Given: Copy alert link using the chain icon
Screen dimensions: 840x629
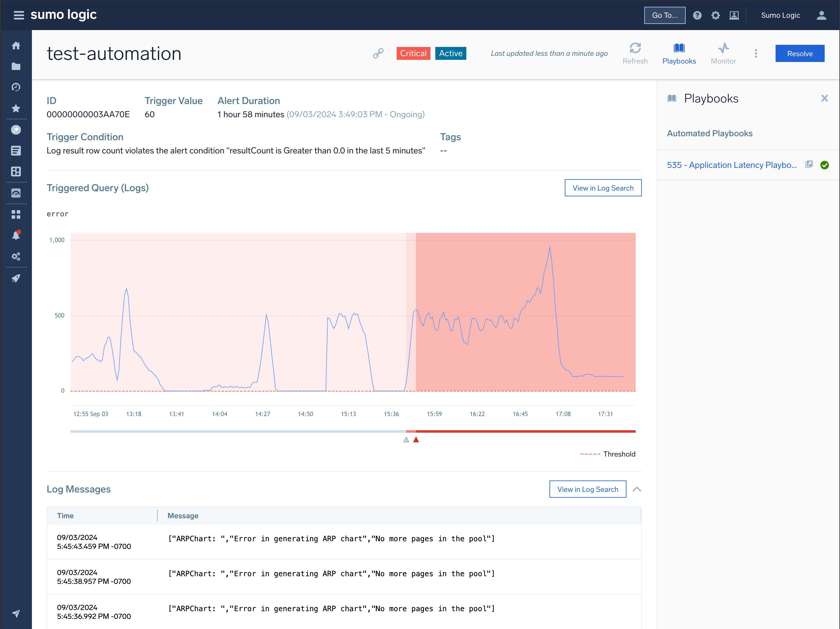Looking at the screenshot, I should click(378, 53).
